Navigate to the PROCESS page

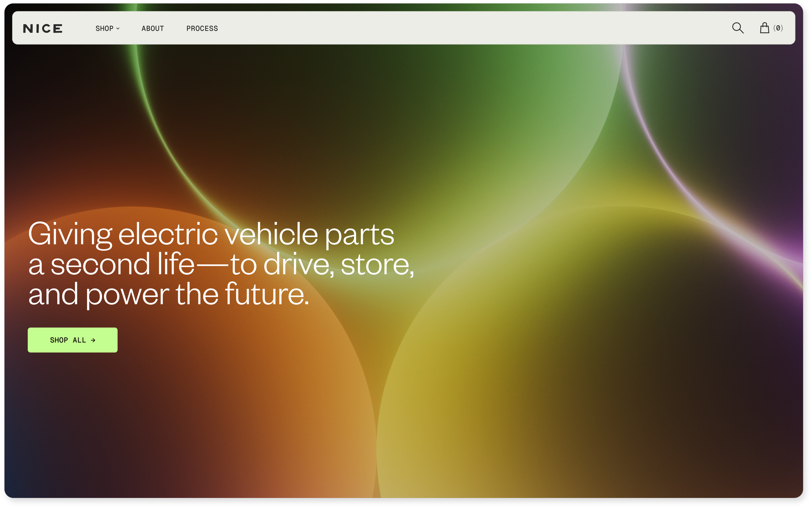click(x=202, y=29)
